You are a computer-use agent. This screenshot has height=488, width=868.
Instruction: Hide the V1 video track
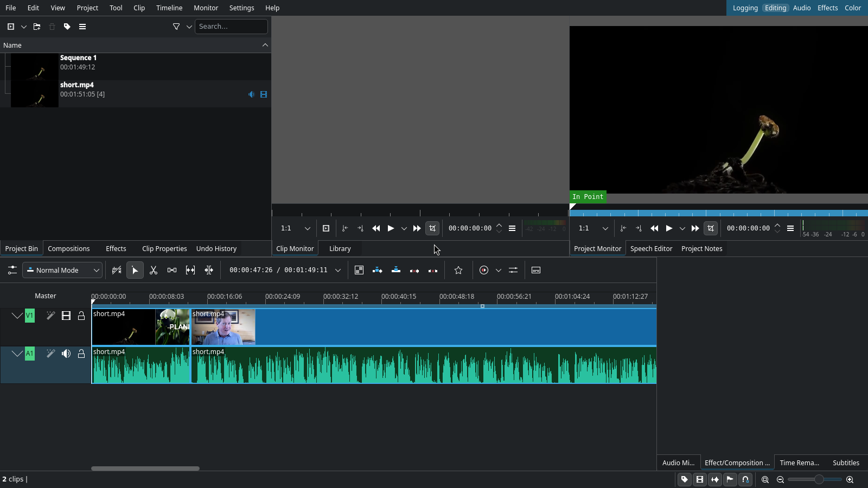pos(66,316)
